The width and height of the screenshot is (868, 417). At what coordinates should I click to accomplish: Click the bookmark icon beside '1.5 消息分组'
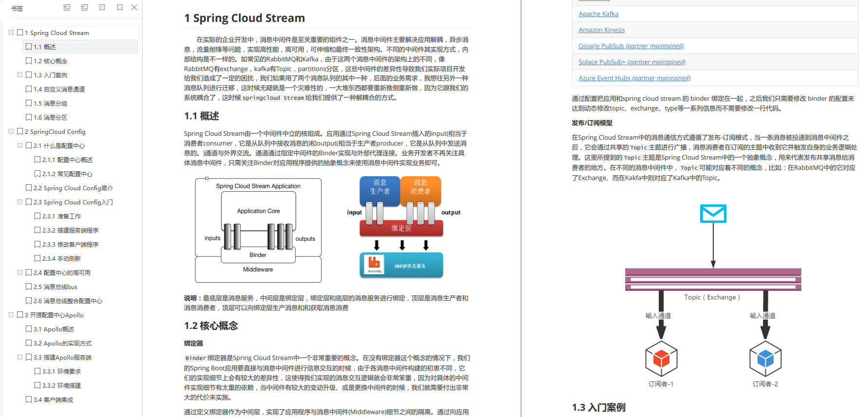pos(29,103)
